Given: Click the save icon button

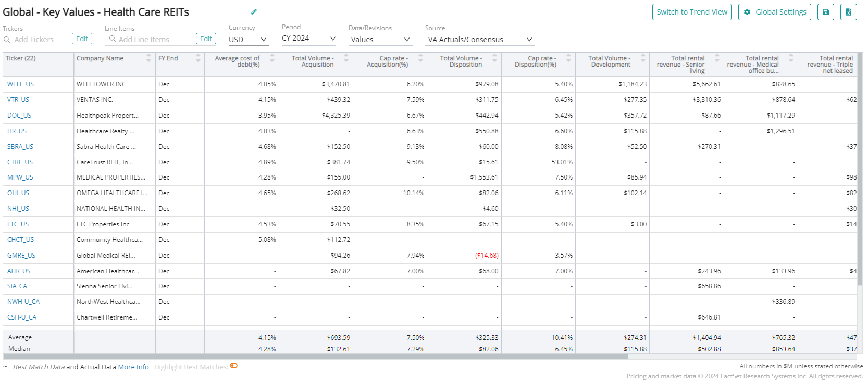Looking at the screenshot, I should (x=826, y=12).
